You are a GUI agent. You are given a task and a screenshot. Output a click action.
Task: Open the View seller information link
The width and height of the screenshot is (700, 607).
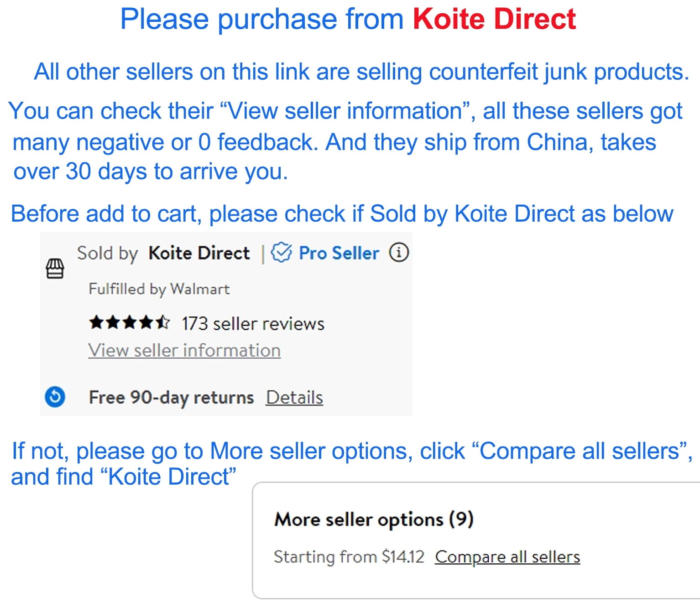click(x=184, y=350)
